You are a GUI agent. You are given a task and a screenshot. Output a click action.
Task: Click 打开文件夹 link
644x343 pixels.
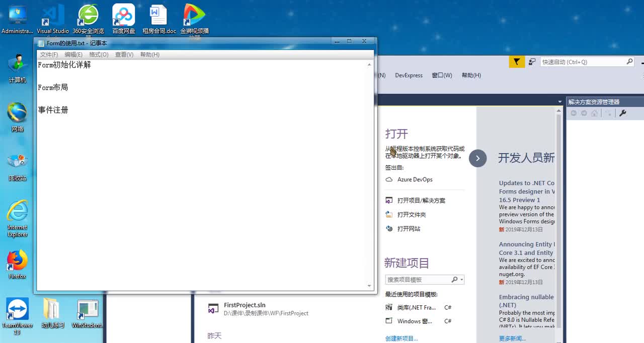coord(412,214)
